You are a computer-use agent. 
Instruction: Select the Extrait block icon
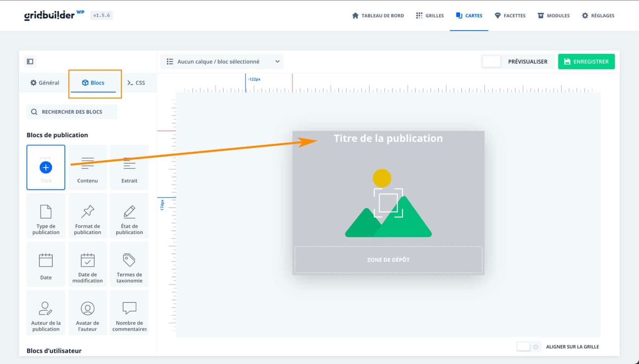(x=129, y=167)
